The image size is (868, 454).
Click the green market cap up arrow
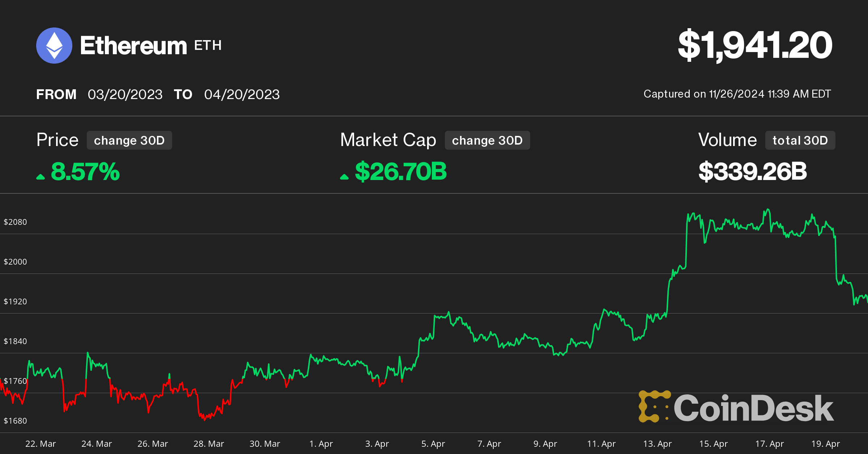344,176
